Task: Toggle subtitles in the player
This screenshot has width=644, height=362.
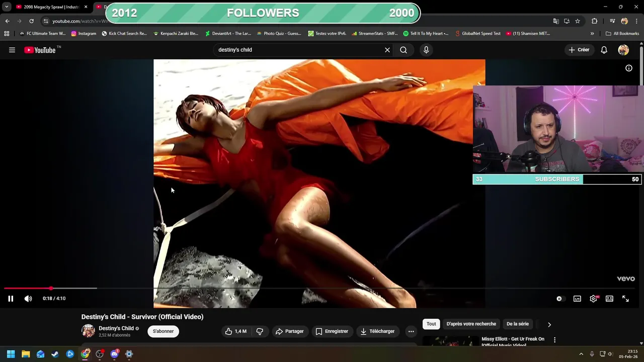Action: (x=577, y=299)
